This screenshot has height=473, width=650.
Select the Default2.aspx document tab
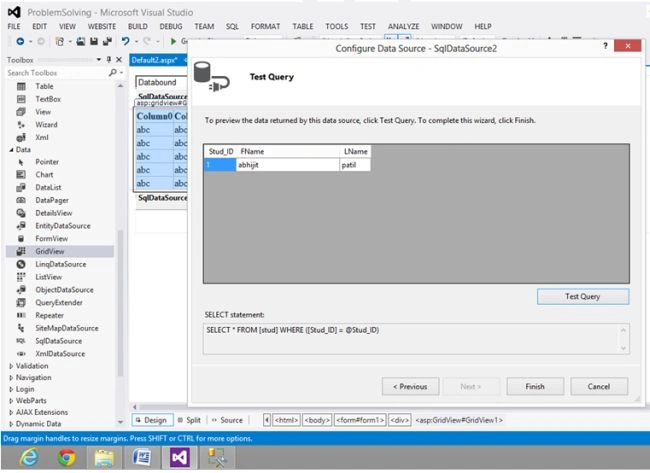[154, 60]
